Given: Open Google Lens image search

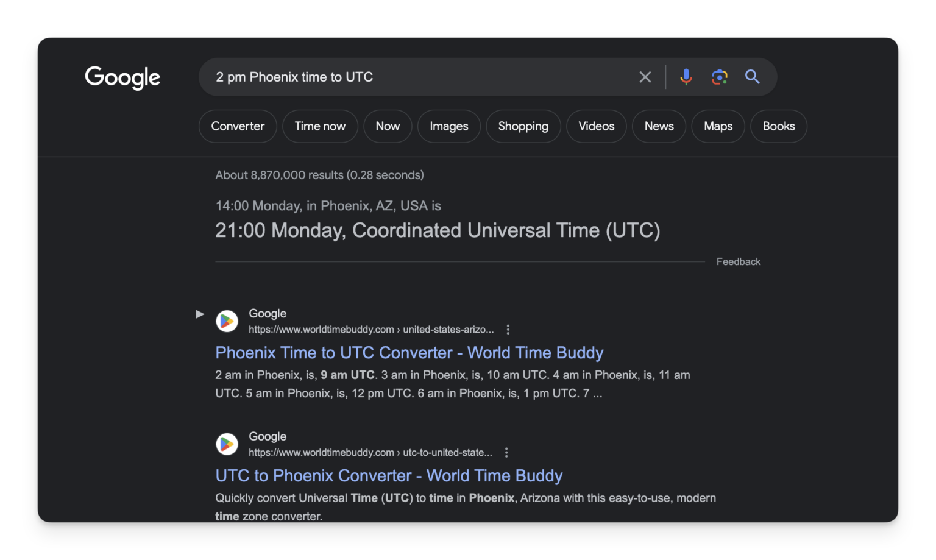Looking at the screenshot, I should pyautogui.click(x=720, y=77).
